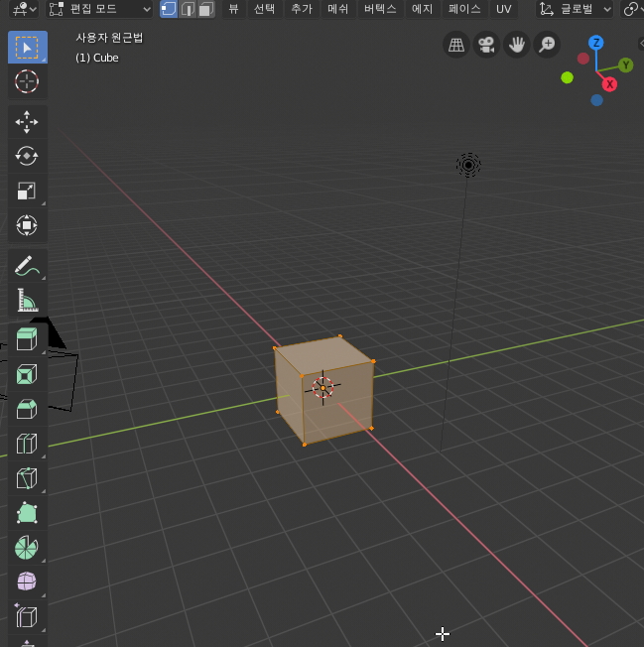Open the UV menu
644x647 pixels.
504,9
